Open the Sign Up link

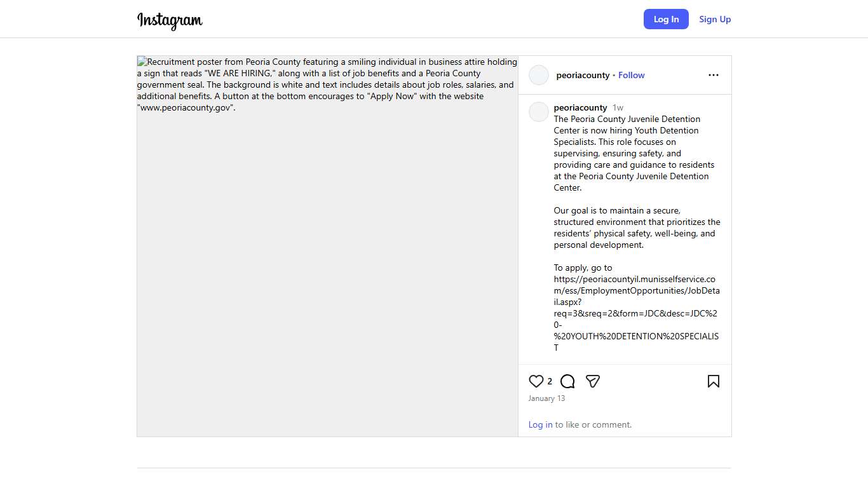715,19
